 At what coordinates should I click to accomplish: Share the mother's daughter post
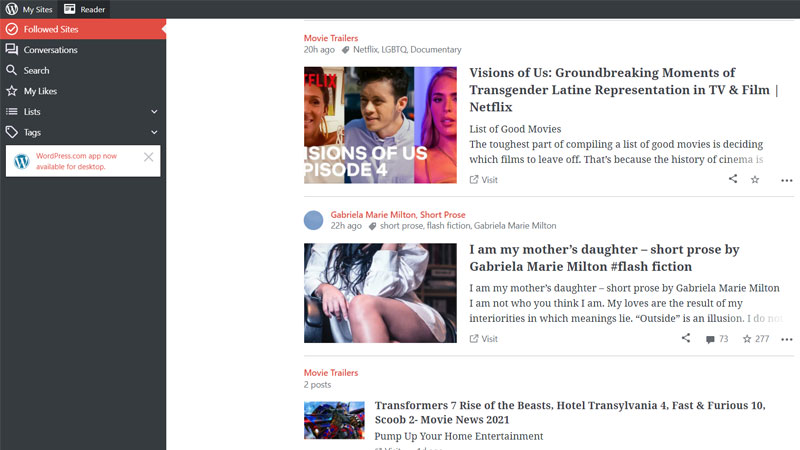686,338
